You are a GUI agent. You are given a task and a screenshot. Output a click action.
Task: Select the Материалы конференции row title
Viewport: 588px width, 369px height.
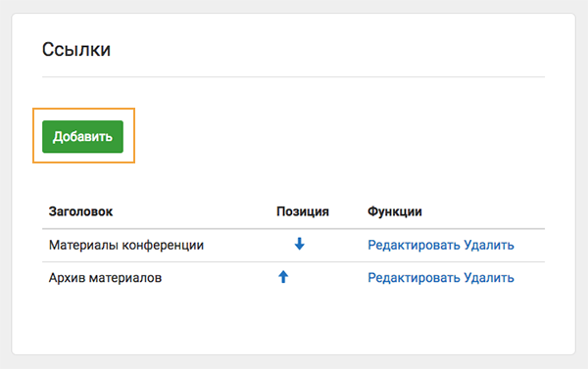pos(126,245)
